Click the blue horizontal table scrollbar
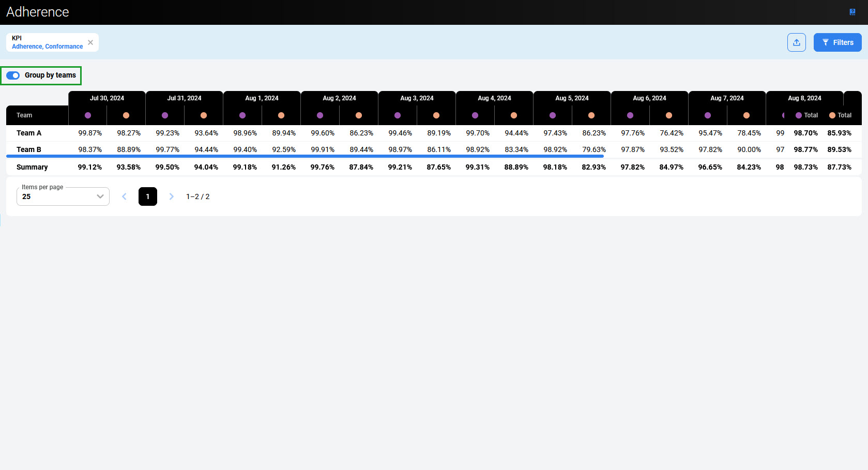This screenshot has height=470, width=868. (304, 156)
